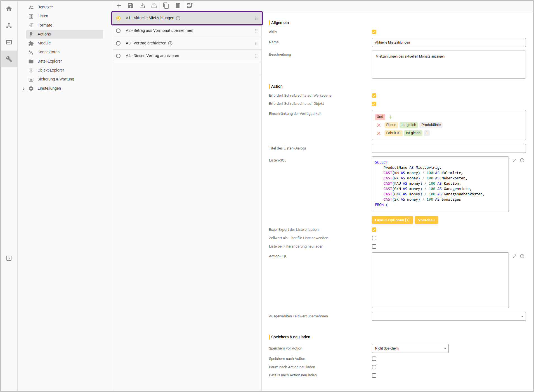Screen dimensions: 534x392
Task: Open the Benutzer menu item
Action: click(45, 7)
